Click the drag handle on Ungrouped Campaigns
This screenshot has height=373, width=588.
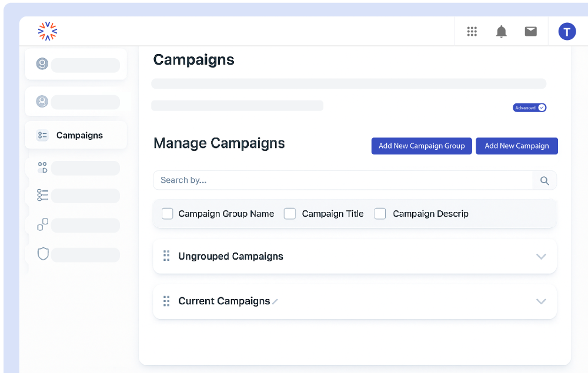point(166,256)
